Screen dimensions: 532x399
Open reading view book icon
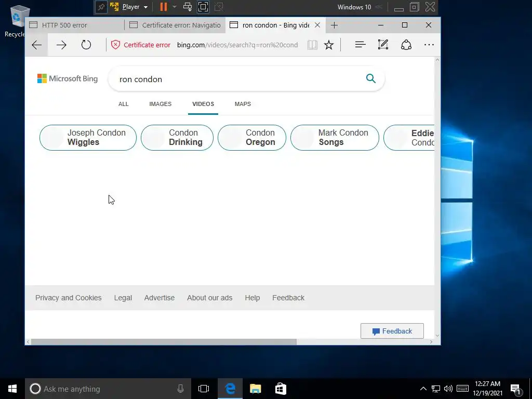(312, 45)
